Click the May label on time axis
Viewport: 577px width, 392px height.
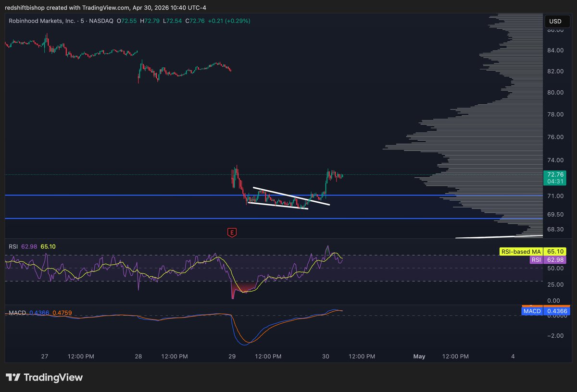point(419,356)
